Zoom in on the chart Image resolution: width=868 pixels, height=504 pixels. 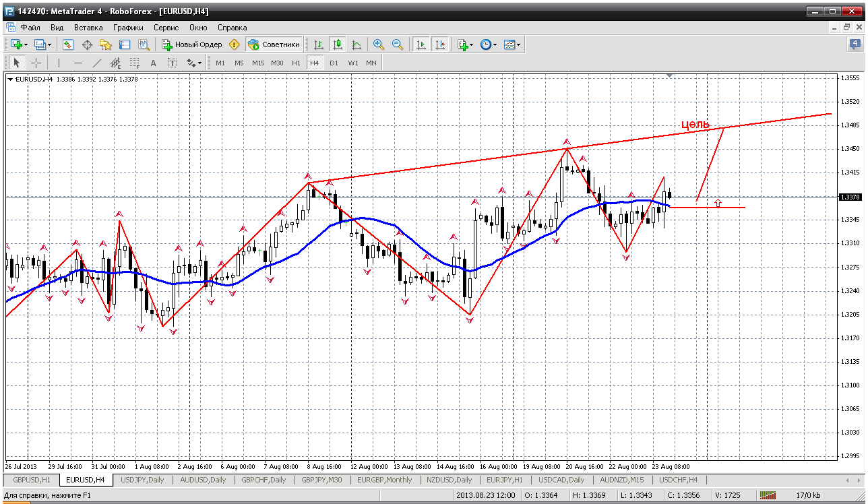(x=379, y=44)
